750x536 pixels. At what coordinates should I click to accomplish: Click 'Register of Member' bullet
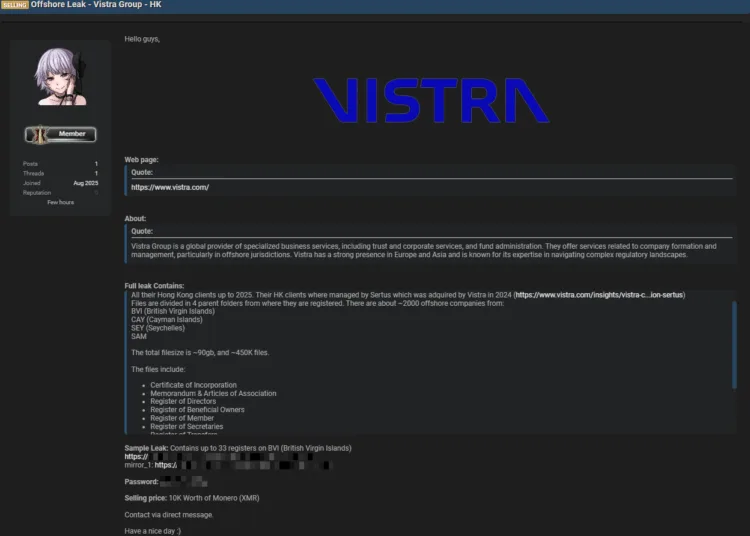[182, 418]
